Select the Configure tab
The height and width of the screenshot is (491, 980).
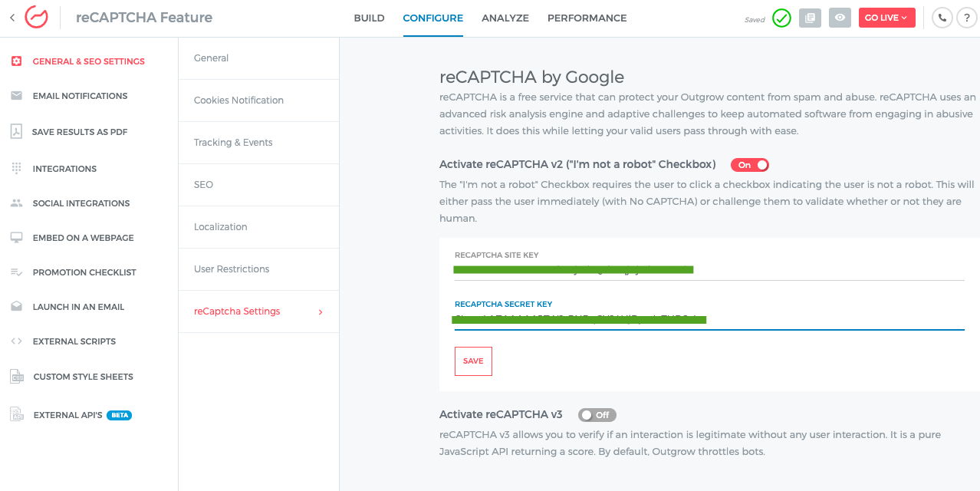point(432,18)
